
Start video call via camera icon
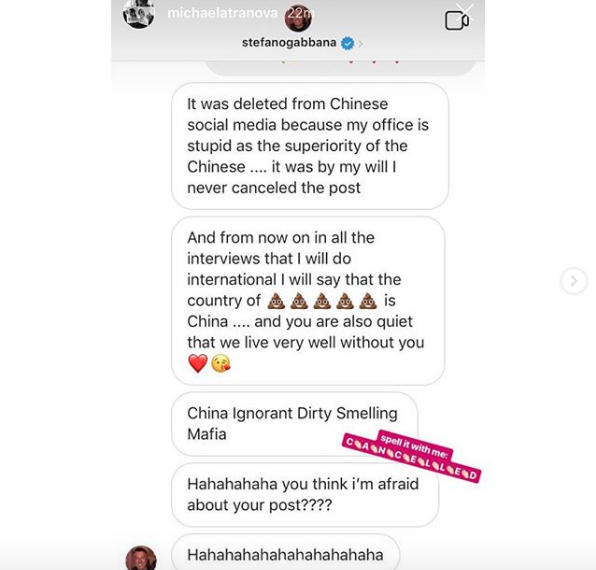[x=456, y=21]
